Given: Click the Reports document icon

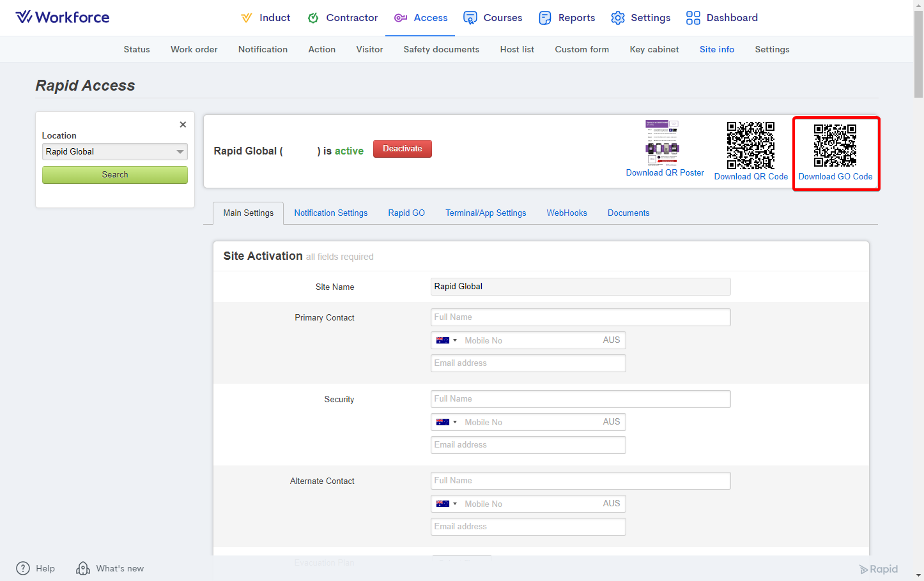Looking at the screenshot, I should (x=545, y=18).
